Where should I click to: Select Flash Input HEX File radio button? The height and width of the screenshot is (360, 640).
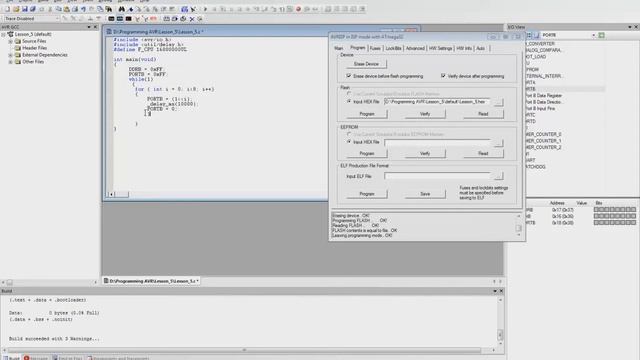[349, 101]
